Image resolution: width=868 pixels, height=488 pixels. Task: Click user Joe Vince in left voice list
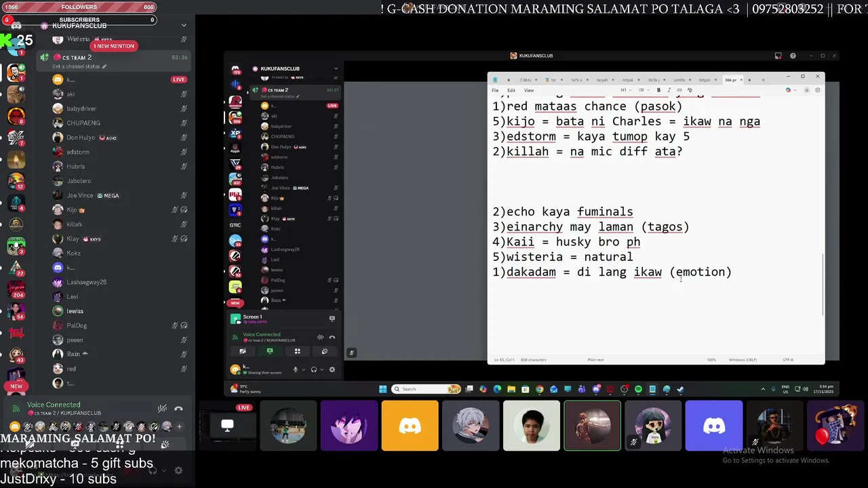click(x=80, y=195)
